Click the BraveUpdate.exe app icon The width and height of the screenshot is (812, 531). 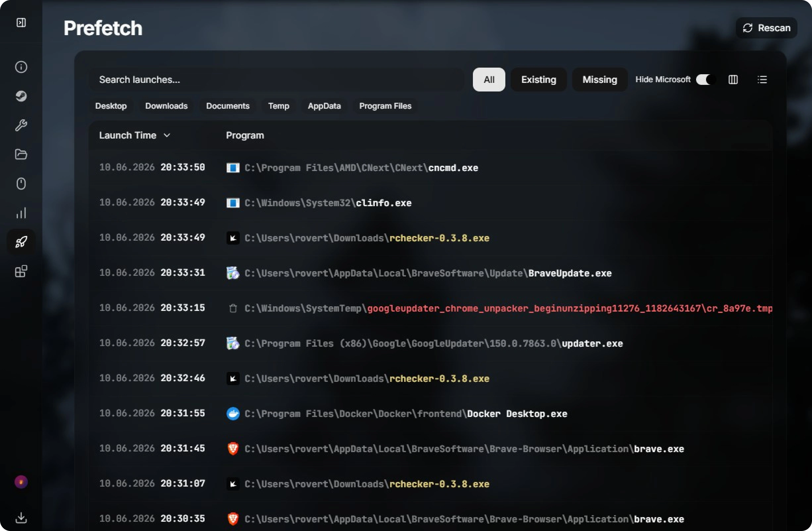click(233, 273)
